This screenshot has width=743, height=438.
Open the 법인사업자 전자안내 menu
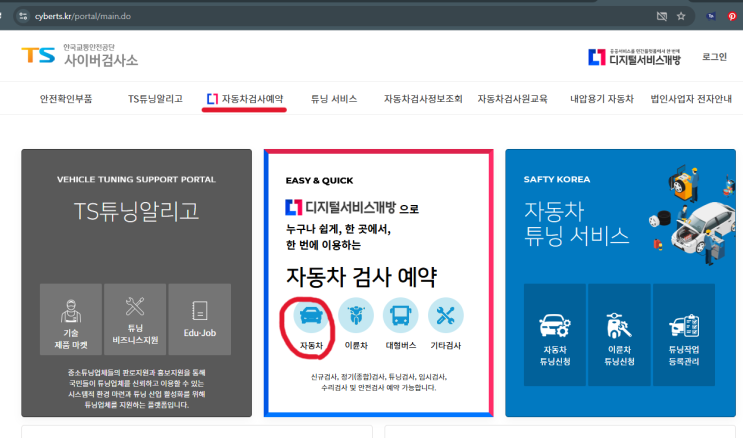click(x=691, y=99)
